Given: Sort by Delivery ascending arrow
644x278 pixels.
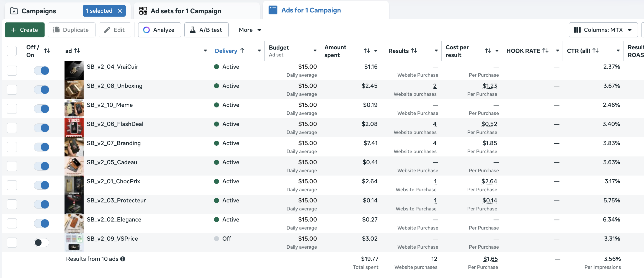Looking at the screenshot, I should 242,51.
